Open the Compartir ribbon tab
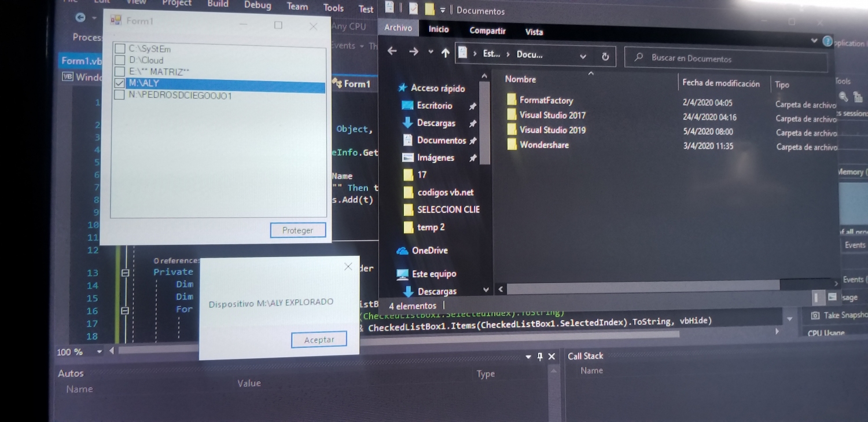Viewport: 868px width, 422px height. [x=488, y=31]
